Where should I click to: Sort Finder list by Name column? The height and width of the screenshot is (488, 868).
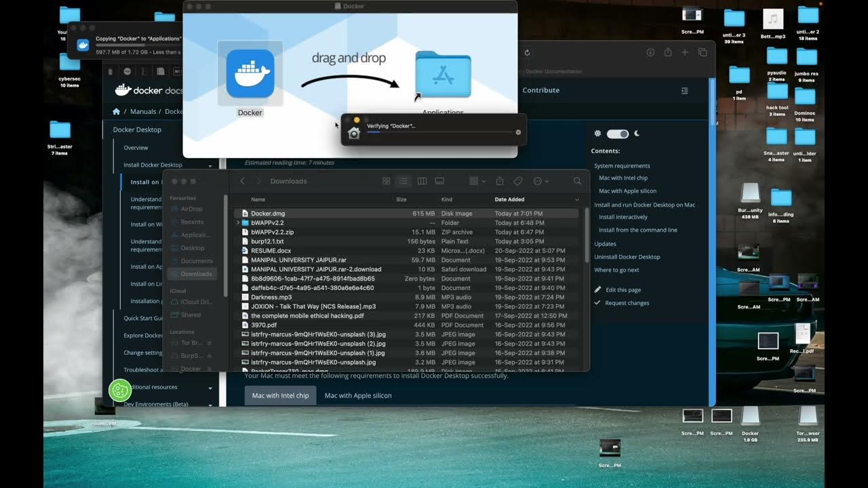click(258, 199)
